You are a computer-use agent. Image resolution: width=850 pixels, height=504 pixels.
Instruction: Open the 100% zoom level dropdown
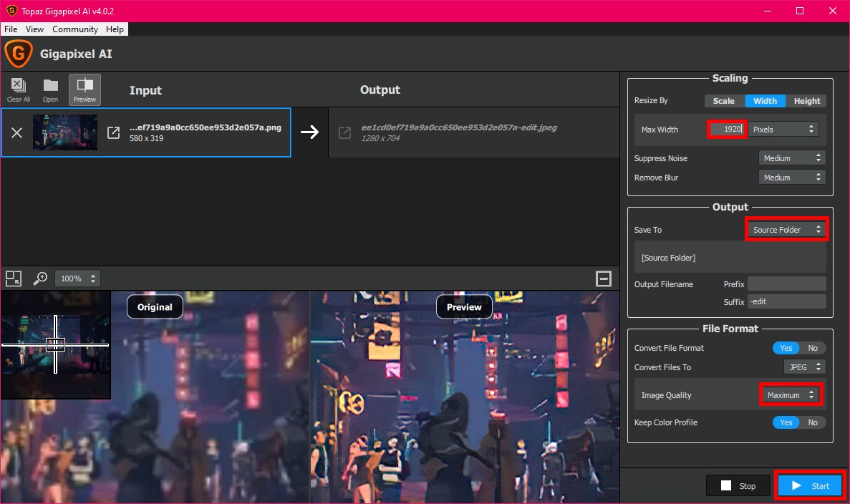coord(77,278)
